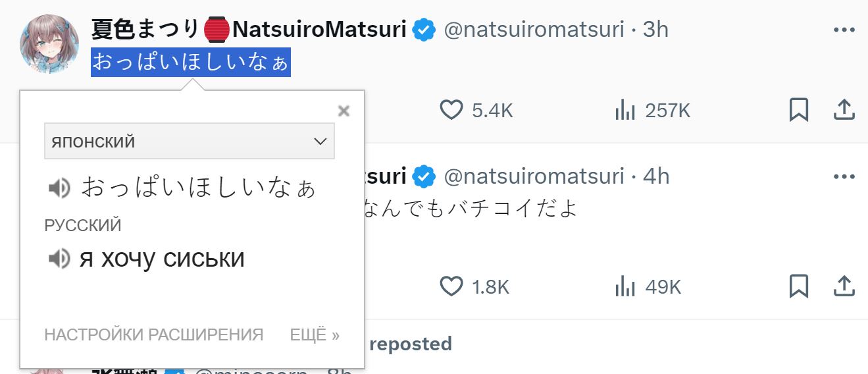Play audio of the Japanese original text
Screen dimensions: 868x374
(59, 189)
